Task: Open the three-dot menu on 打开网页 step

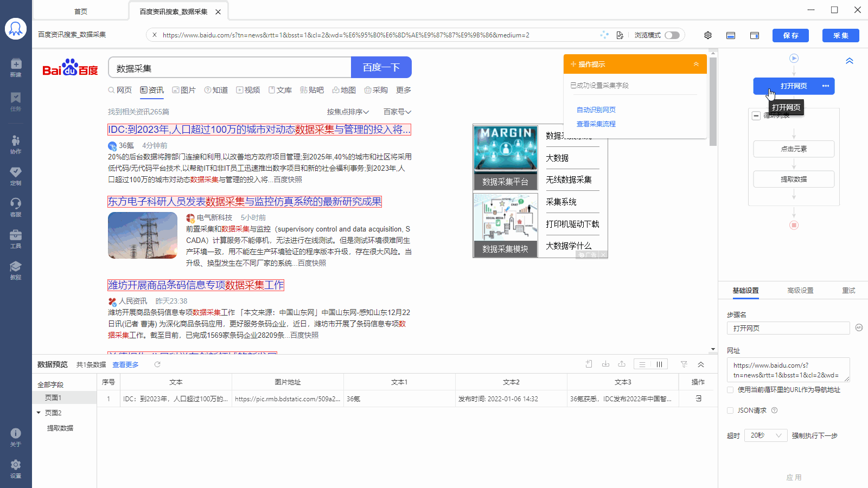Action: pyautogui.click(x=825, y=86)
